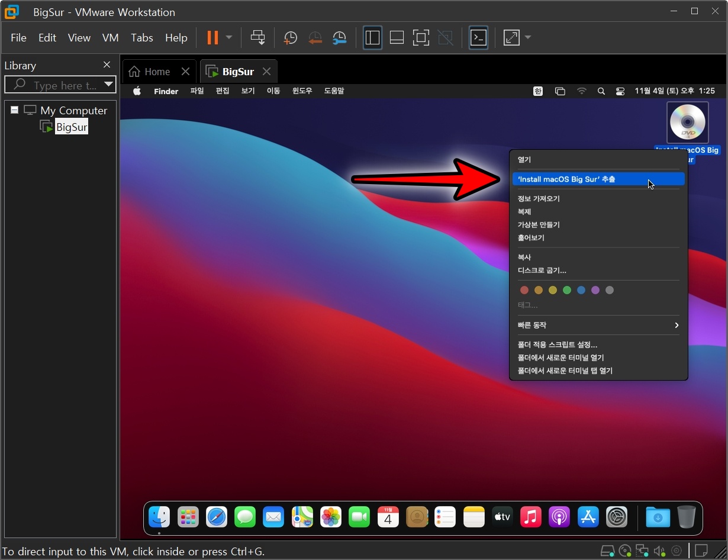Select My Computer in Library tree
This screenshot has height=560, width=728.
pyautogui.click(x=73, y=111)
